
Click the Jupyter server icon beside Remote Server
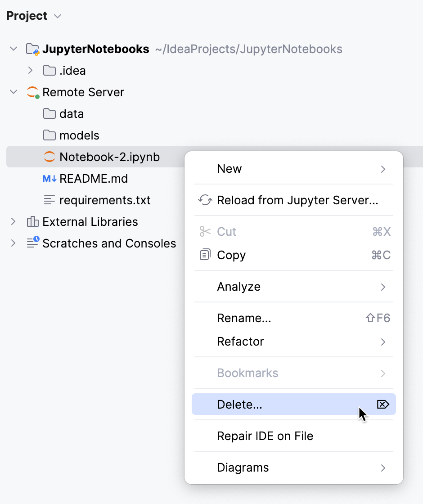coord(32,92)
